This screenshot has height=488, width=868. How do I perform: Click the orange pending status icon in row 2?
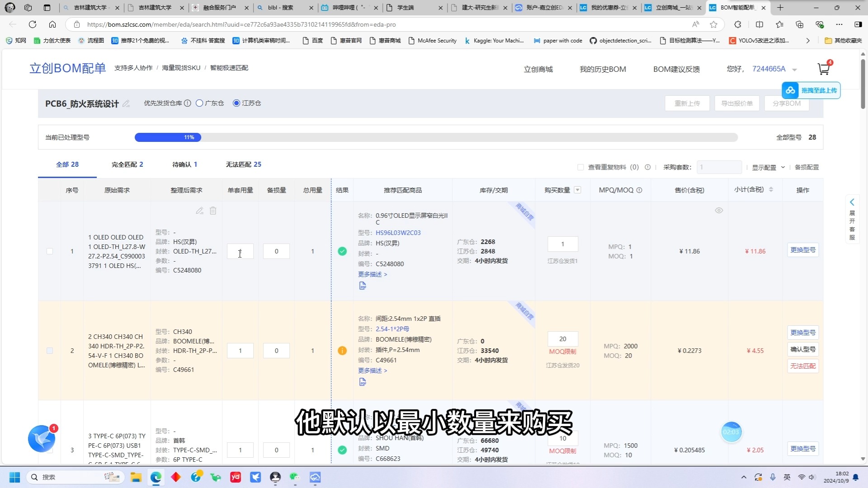[342, 351]
